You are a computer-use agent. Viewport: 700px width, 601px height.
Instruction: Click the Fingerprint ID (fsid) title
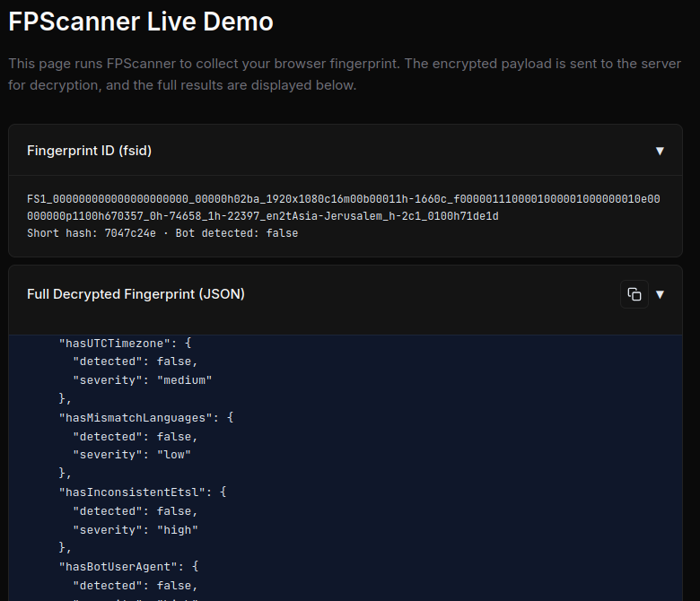pyautogui.click(x=89, y=151)
